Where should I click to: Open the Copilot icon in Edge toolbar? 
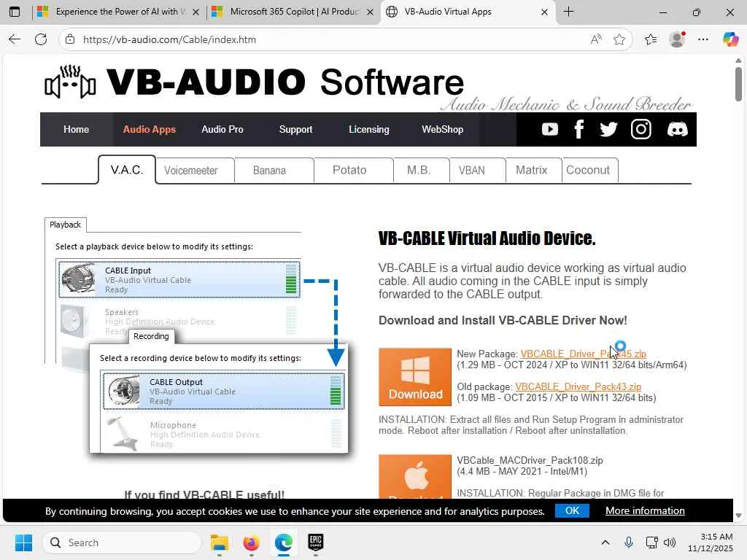(730, 39)
